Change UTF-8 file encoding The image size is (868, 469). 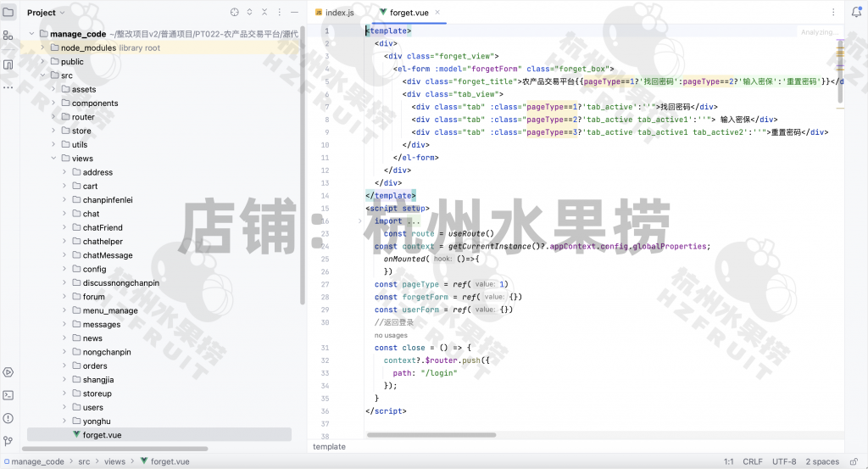(x=784, y=461)
